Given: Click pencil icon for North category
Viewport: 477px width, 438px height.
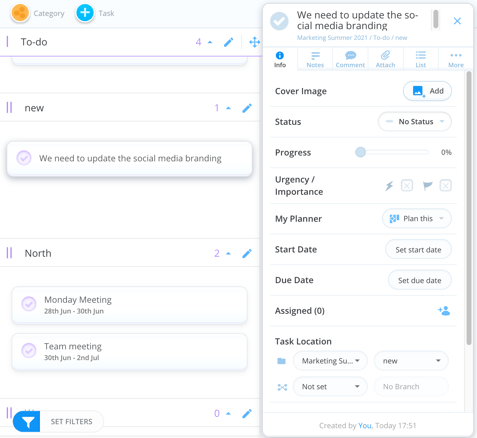Looking at the screenshot, I should tap(247, 254).
